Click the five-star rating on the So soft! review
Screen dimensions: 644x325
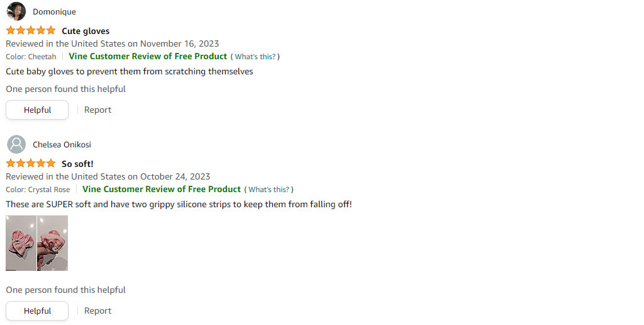pyautogui.click(x=31, y=164)
